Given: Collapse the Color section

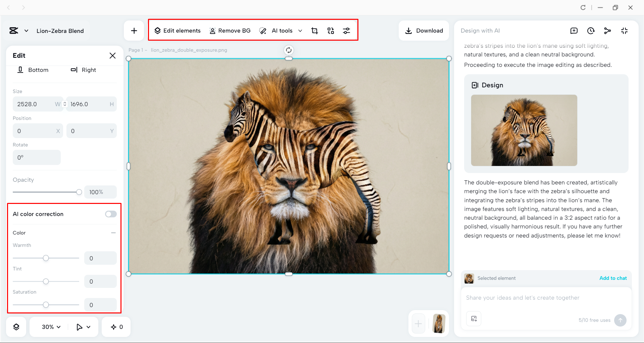Looking at the screenshot, I should (113, 233).
